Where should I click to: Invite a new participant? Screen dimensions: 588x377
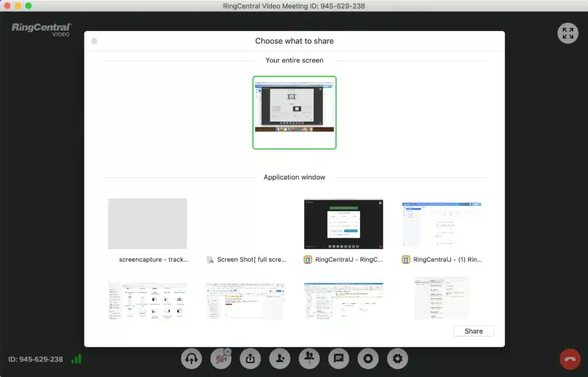(280, 359)
